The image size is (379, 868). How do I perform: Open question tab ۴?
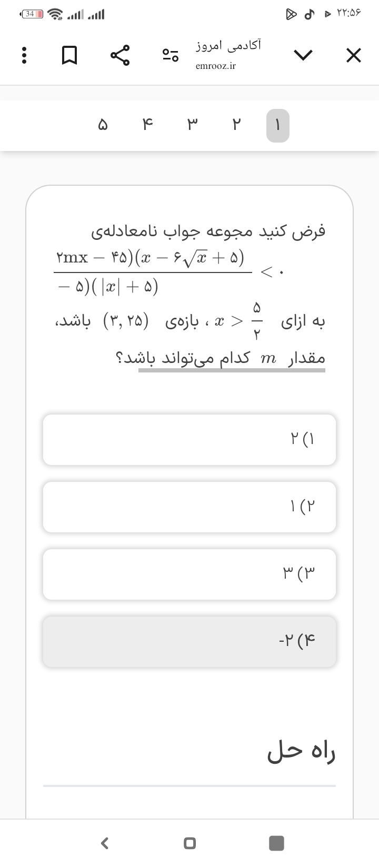coord(147,126)
